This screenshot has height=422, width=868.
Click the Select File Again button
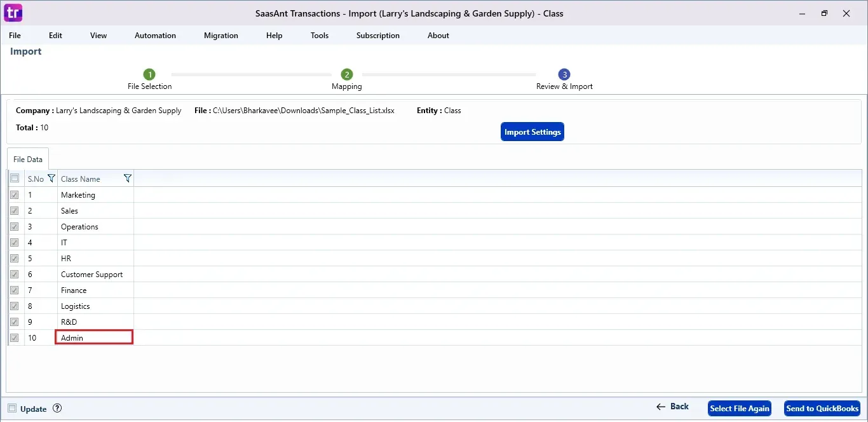pos(740,409)
